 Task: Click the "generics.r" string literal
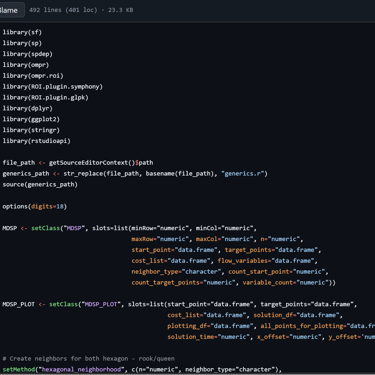click(243, 174)
